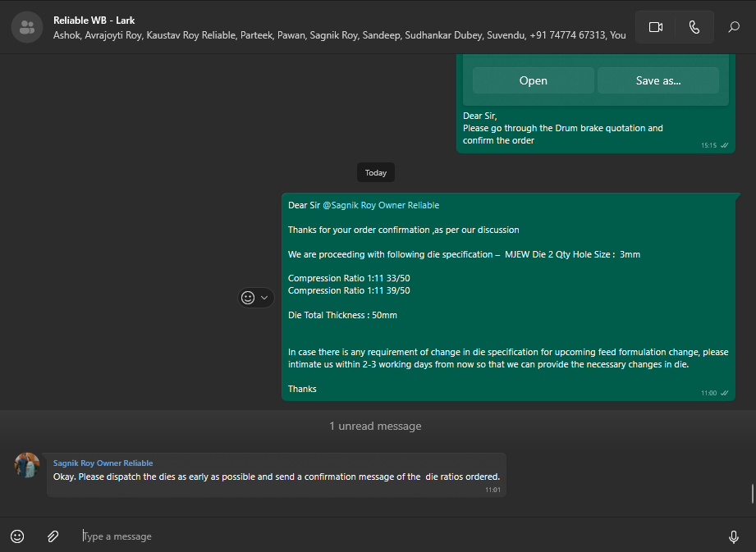Image resolution: width=756 pixels, height=552 pixels.
Task: Select the 'Okay. Please dispatch the dies' message
Action: click(x=276, y=477)
